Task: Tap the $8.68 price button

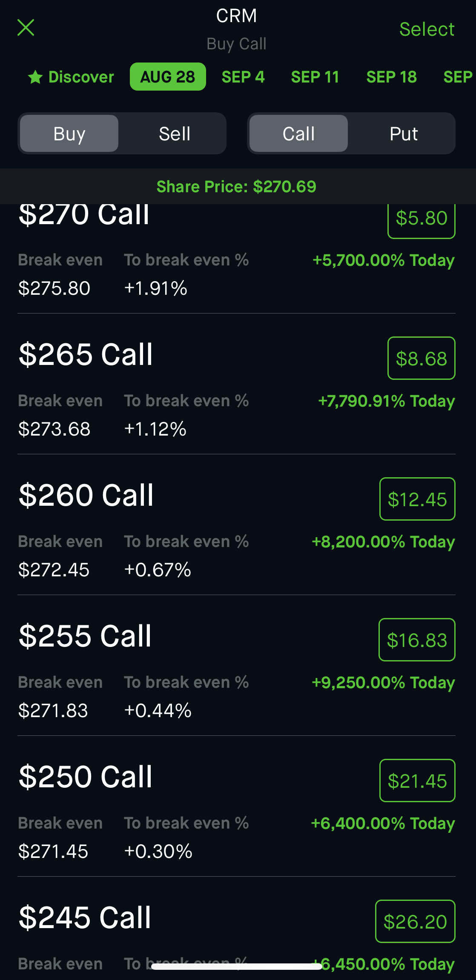Action: tap(421, 358)
